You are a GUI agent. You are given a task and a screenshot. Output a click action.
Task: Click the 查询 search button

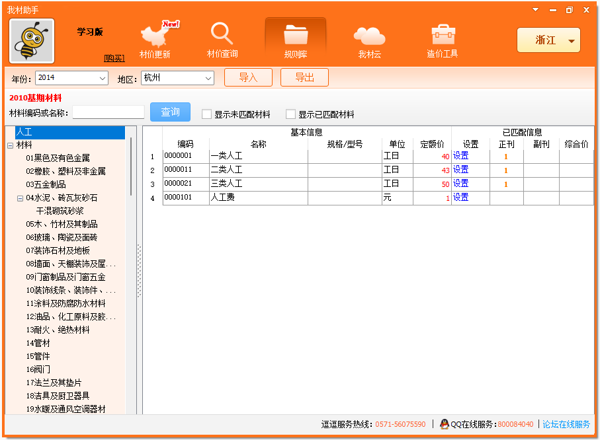[170, 113]
